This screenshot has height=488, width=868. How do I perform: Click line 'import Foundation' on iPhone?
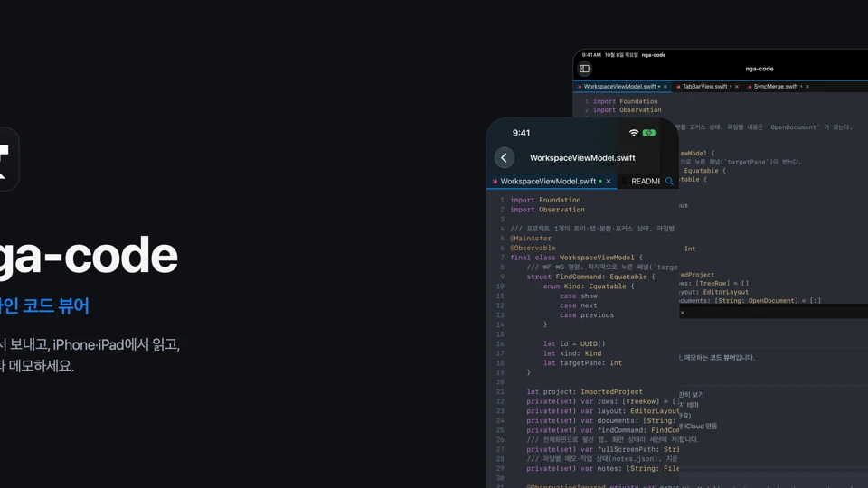pyautogui.click(x=545, y=200)
